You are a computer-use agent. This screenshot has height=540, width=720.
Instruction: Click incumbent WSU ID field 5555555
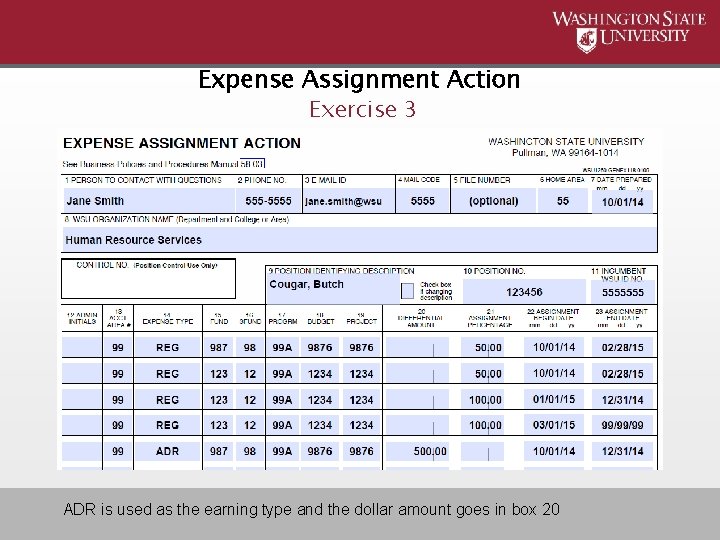623,292
